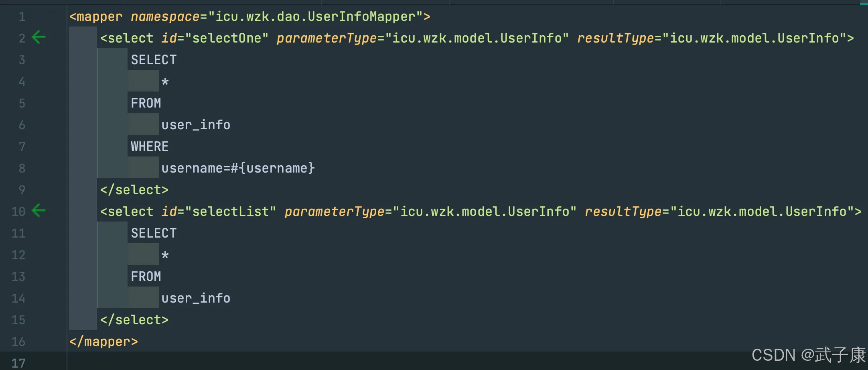Image resolution: width=868 pixels, height=370 pixels.
Task: Click the asterisk on line 12
Action: [x=165, y=256]
